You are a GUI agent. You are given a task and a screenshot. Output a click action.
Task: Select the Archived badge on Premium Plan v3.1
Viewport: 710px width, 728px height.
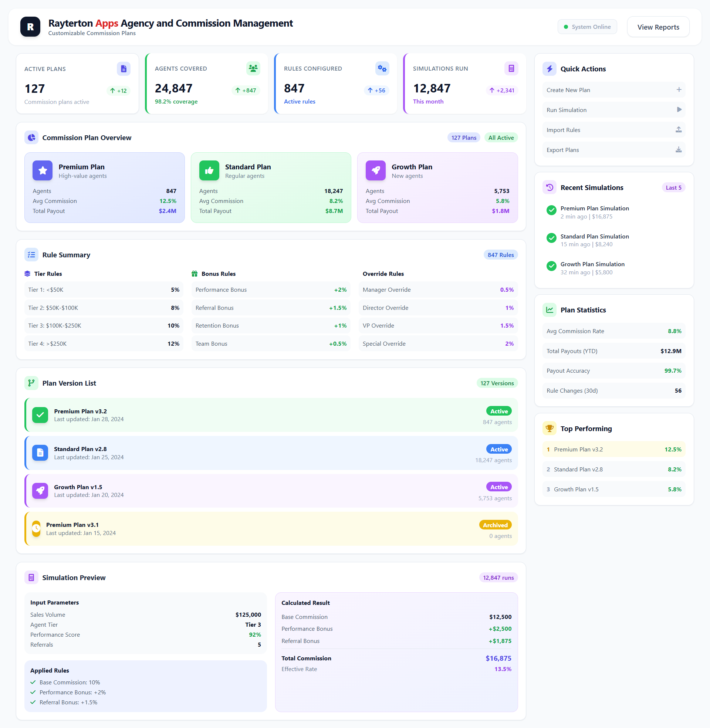point(495,525)
